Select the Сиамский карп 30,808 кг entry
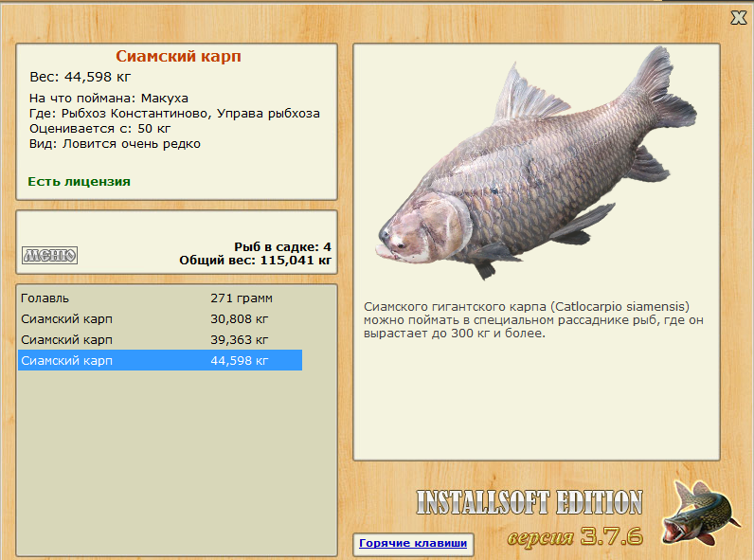 pyautogui.click(x=160, y=319)
